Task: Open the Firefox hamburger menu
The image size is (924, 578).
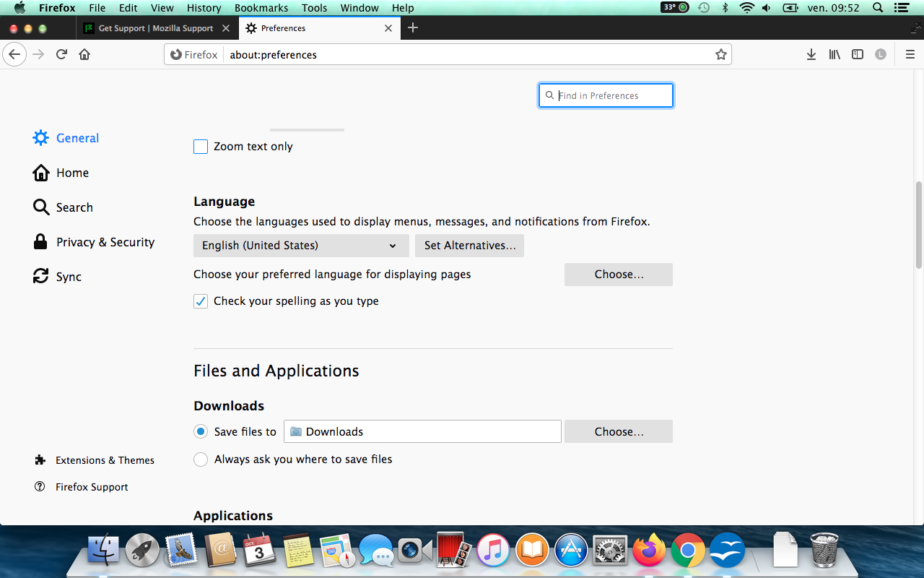Action: (x=910, y=54)
